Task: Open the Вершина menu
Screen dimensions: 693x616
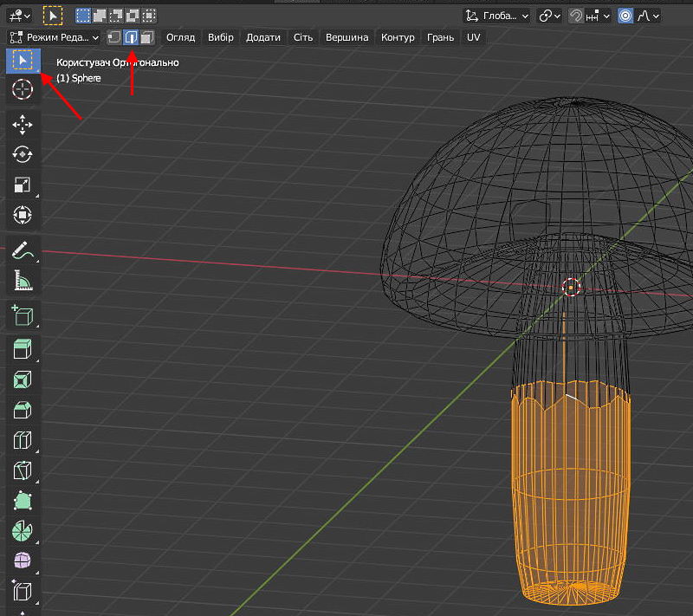Action: click(x=347, y=37)
